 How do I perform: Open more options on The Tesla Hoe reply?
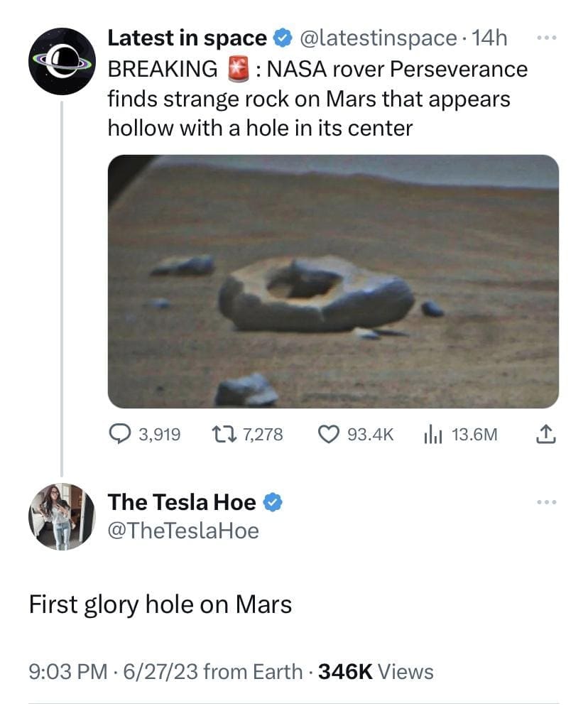pos(547,503)
